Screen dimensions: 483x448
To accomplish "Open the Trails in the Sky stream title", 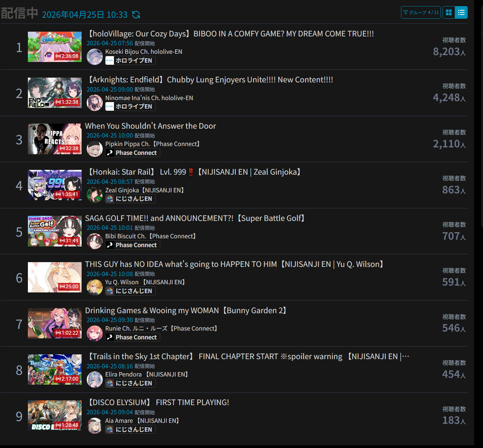I will point(248,356).
